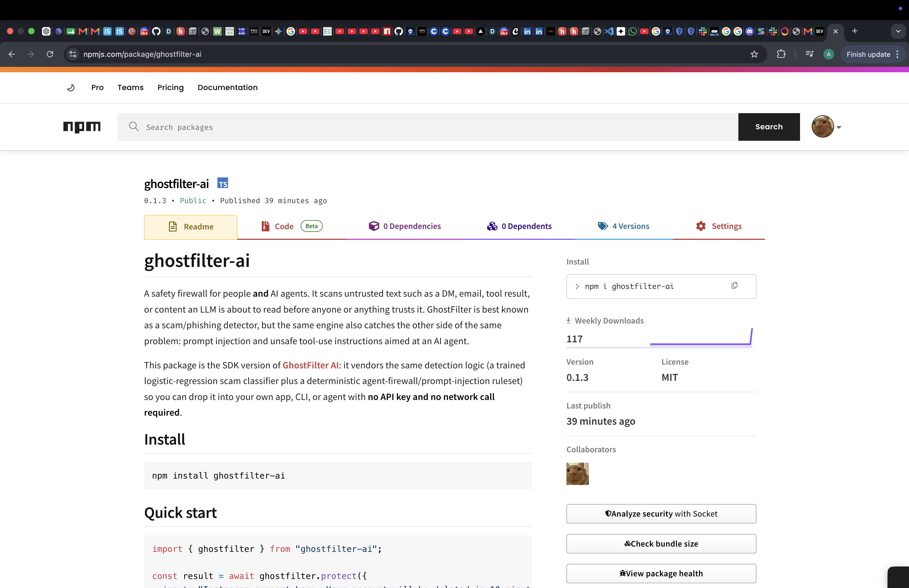Open the package Settings tab
909x588 pixels.
[x=719, y=226]
